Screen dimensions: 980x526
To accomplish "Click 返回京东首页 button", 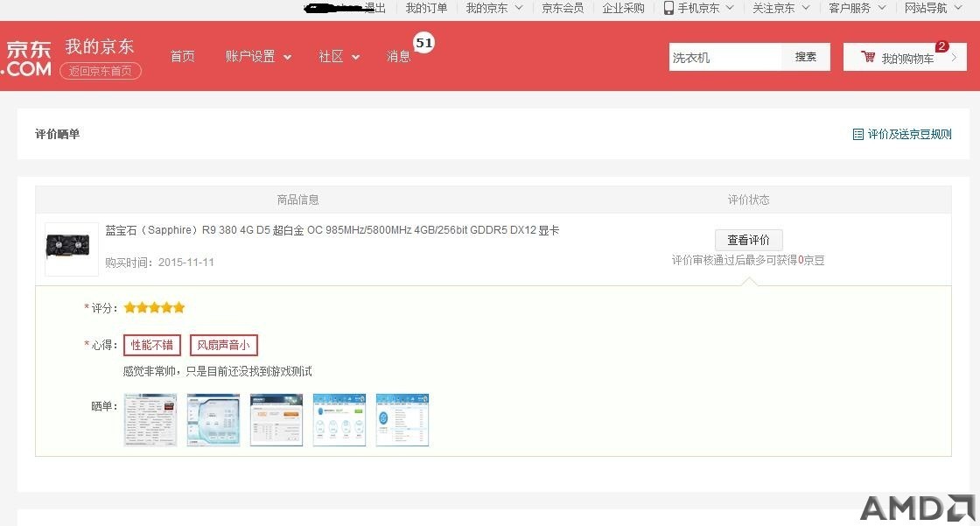I will coord(101,71).
